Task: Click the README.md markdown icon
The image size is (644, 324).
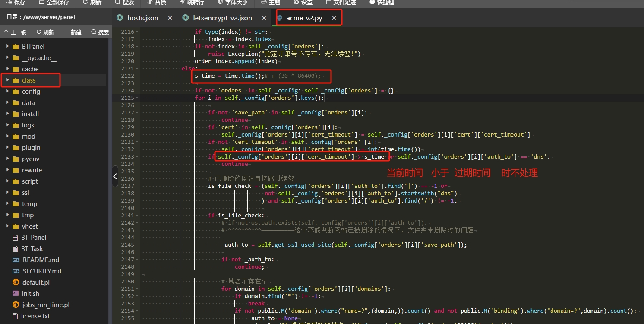Action: (16, 260)
